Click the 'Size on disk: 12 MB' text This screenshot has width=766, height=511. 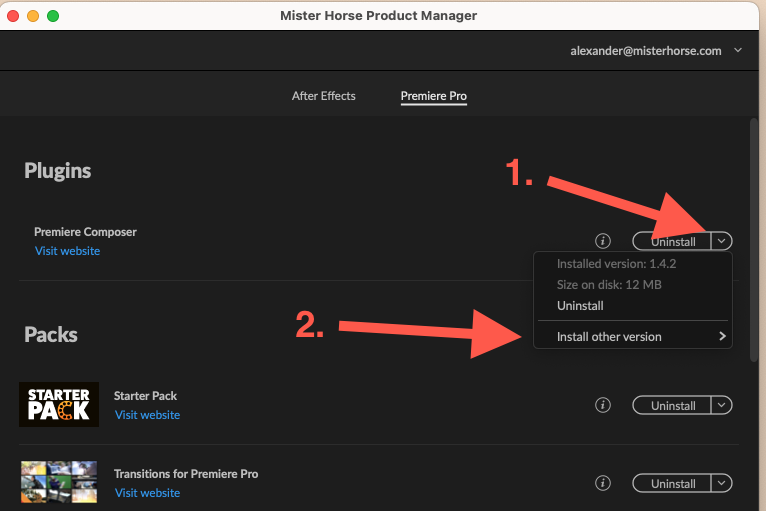[609, 285]
